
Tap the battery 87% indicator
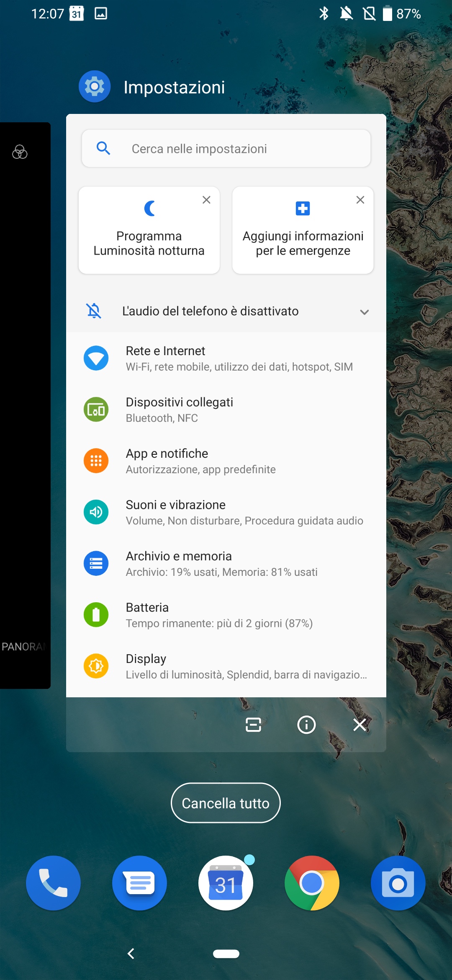pos(402,14)
